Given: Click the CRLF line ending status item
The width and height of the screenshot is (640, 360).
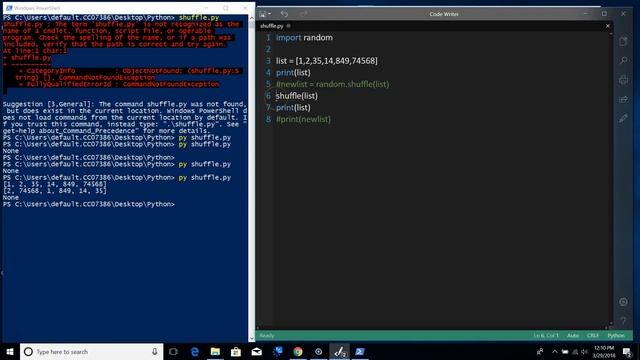Looking at the screenshot, I should (x=593, y=336).
